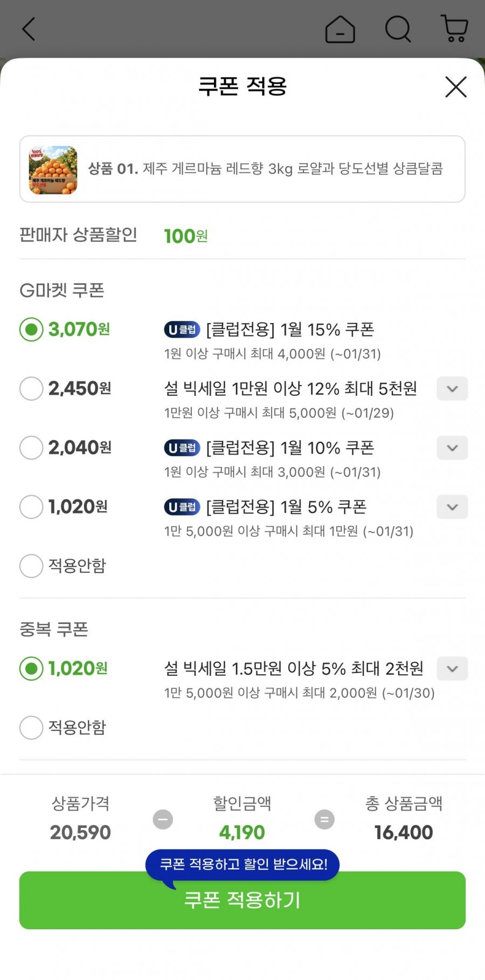Open the home icon
The image size is (485, 980).
[340, 29]
